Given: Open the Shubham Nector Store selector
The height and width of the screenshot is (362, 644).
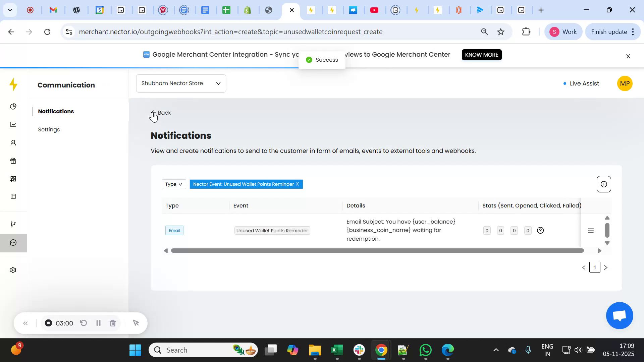Looking at the screenshot, I should point(181,83).
